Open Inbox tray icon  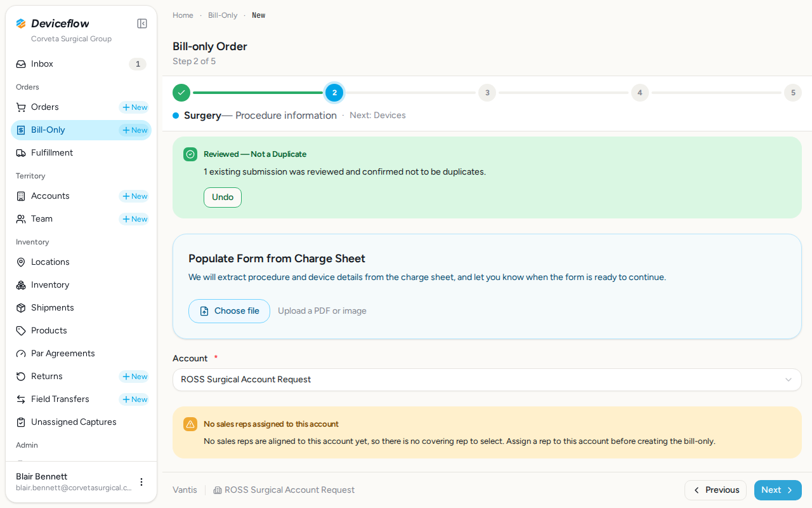click(21, 64)
